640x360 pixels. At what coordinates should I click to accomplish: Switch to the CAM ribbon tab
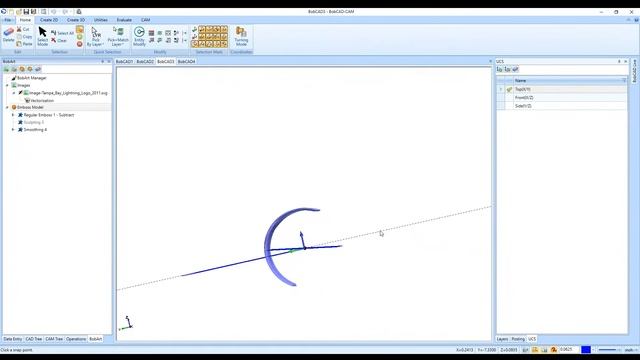point(146,20)
